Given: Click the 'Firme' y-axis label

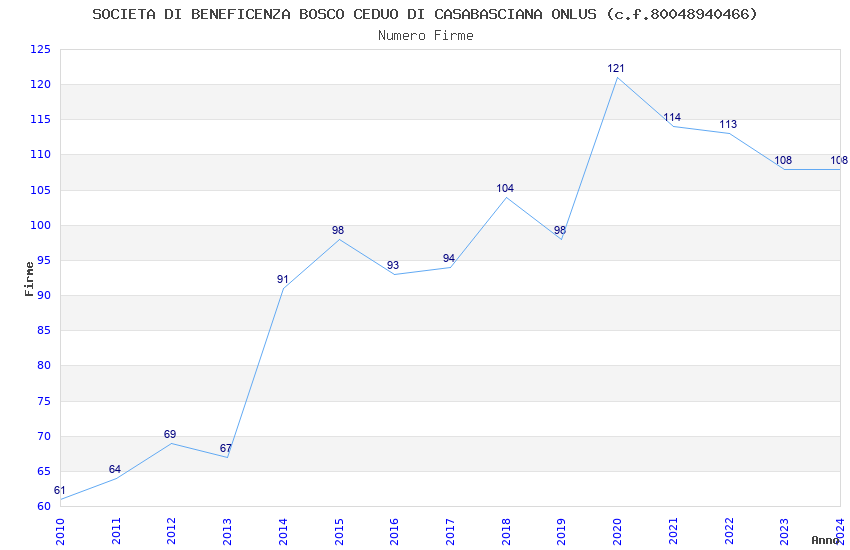Looking at the screenshot, I should coord(29,279).
